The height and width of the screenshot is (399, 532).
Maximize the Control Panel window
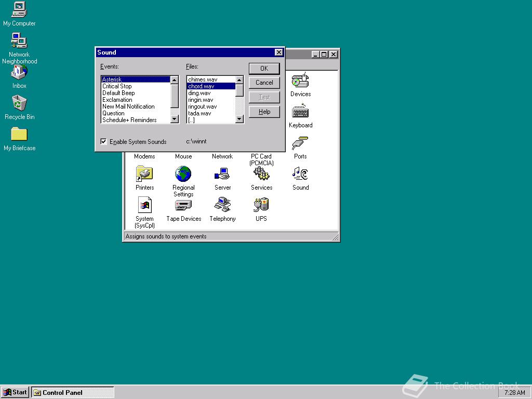(x=324, y=54)
